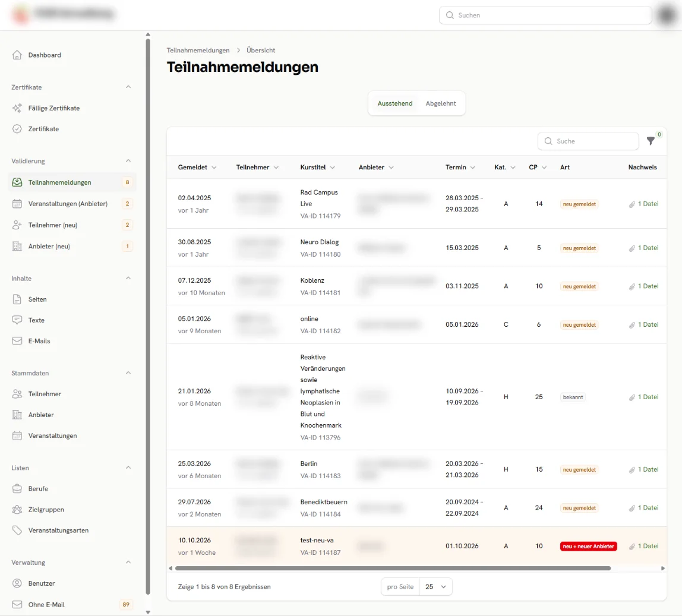Click paperclip icon in Rad Campus Live row
Screen dimensions: 682x616
click(632, 204)
